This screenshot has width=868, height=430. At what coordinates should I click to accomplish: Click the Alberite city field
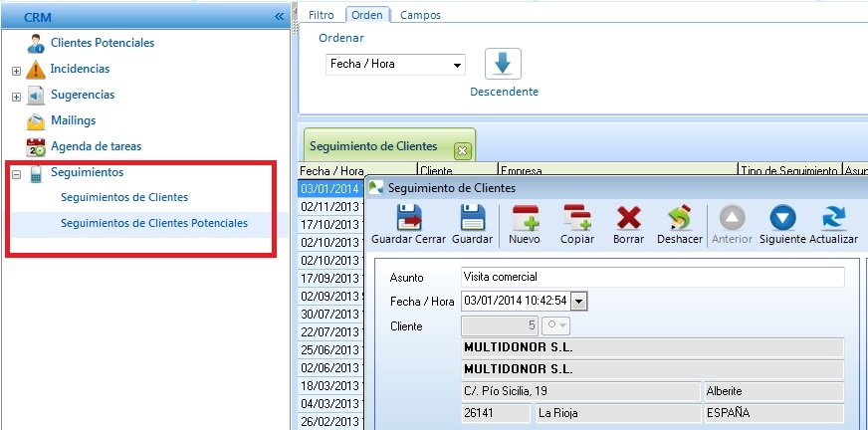(x=773, y=391)
